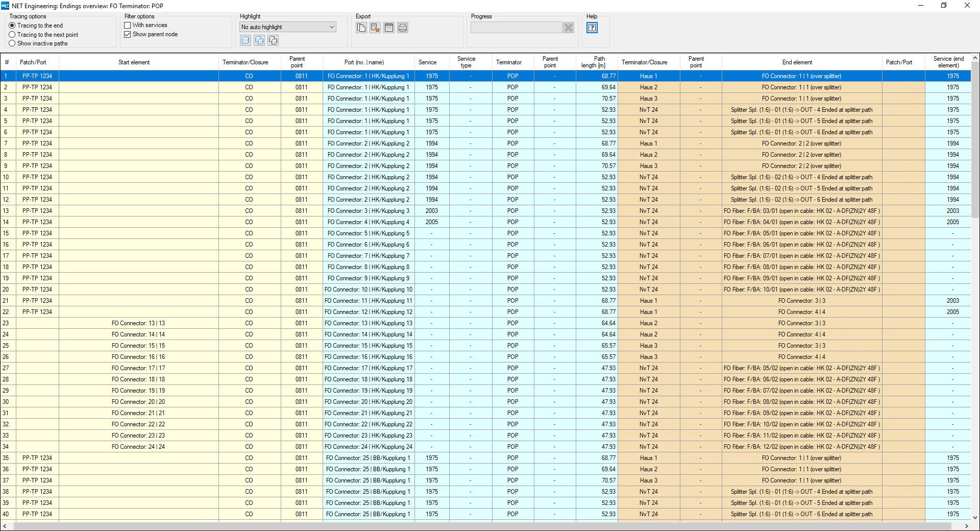Select Tracing to the end option
Viewport: 980px width, 531px height.
pos(12,26)
